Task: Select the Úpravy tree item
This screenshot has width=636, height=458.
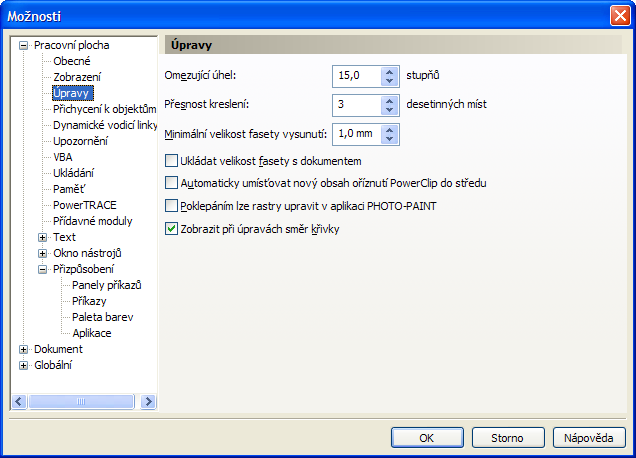Action: [x=73, y=93]
